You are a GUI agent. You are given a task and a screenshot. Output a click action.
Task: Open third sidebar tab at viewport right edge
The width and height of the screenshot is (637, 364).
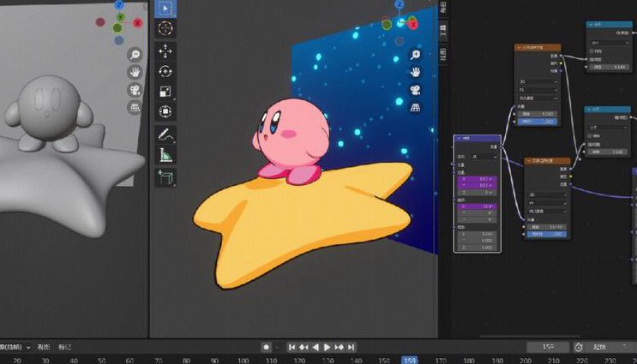tap(442, 55)
